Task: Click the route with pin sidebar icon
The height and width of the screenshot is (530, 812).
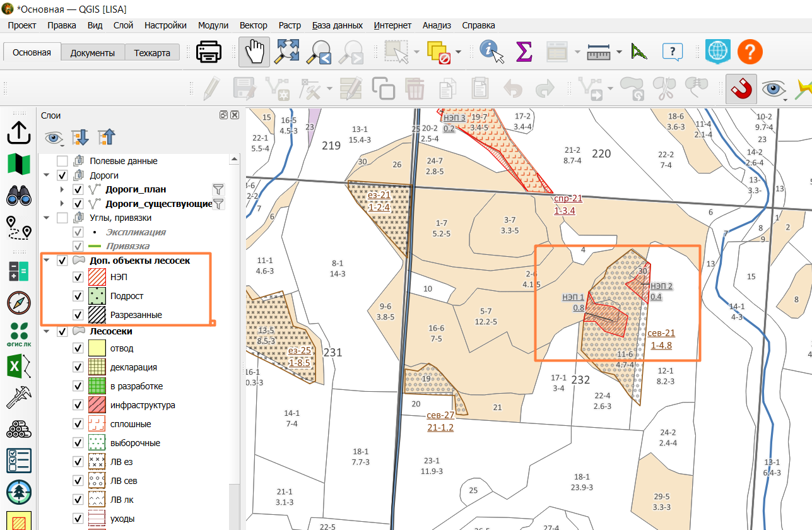Action: coord(19,228)
